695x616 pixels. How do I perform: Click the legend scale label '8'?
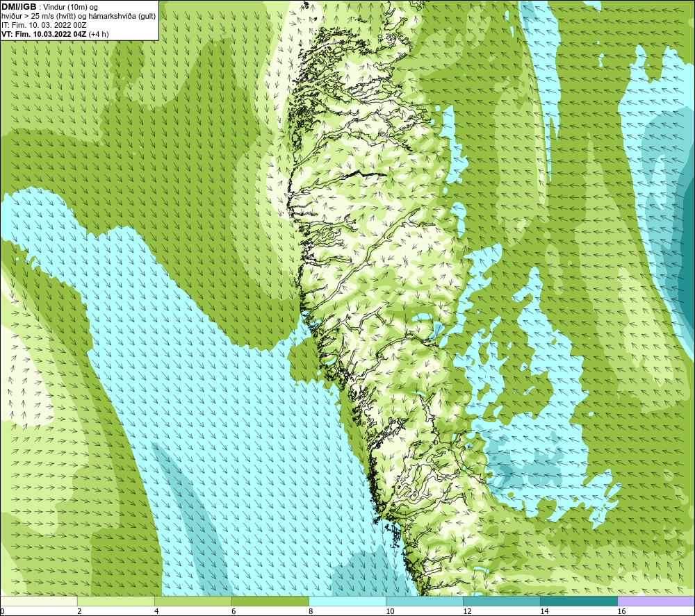click(311, 611)
